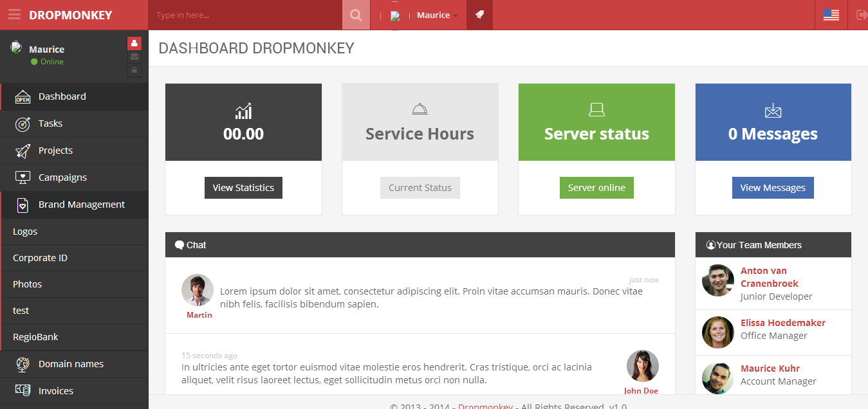Open the rocket icon in top bar
The image size is (868, 409).
click(479, 15)
